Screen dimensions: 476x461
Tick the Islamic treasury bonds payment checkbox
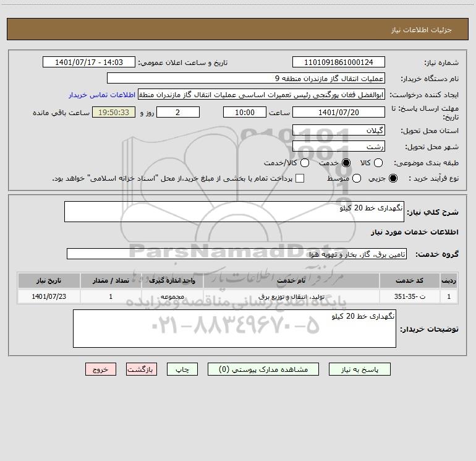[300, 178]
